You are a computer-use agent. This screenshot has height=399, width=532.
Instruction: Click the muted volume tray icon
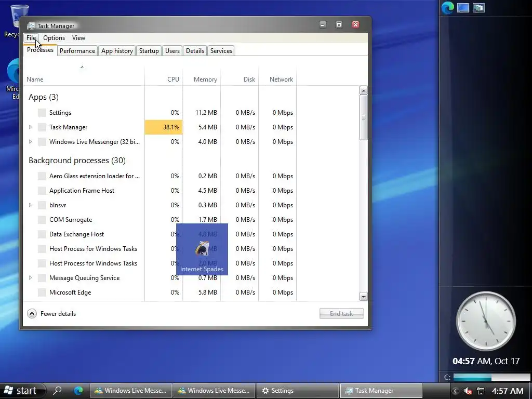click(x=468, y=391)
